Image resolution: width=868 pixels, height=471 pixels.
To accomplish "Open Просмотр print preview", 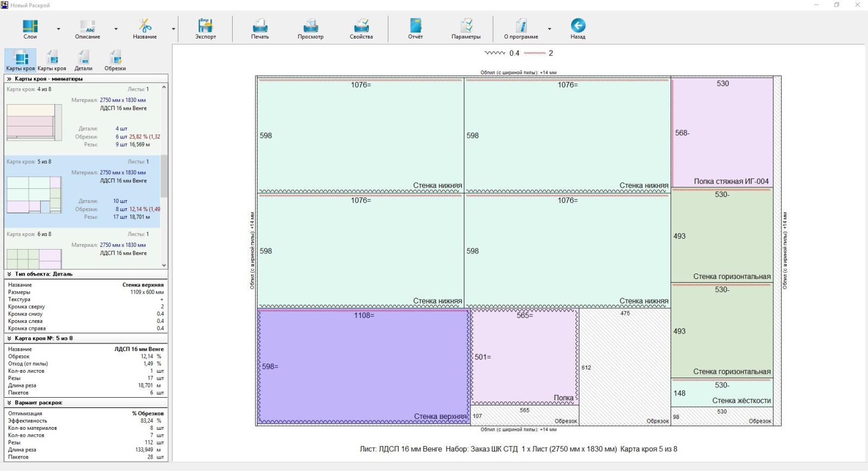I will 310,29.
